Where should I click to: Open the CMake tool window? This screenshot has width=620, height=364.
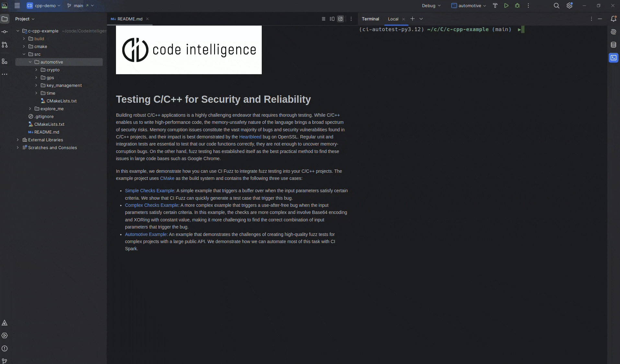tap(5, 323)
